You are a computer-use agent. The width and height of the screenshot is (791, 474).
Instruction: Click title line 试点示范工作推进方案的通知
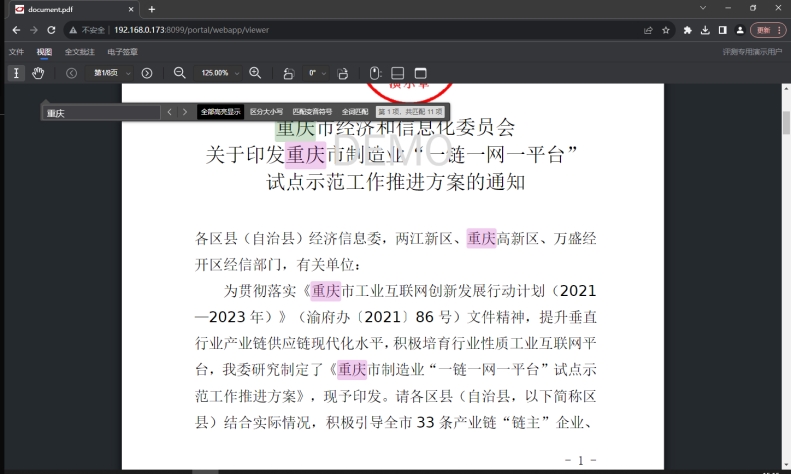coord(396,182)
